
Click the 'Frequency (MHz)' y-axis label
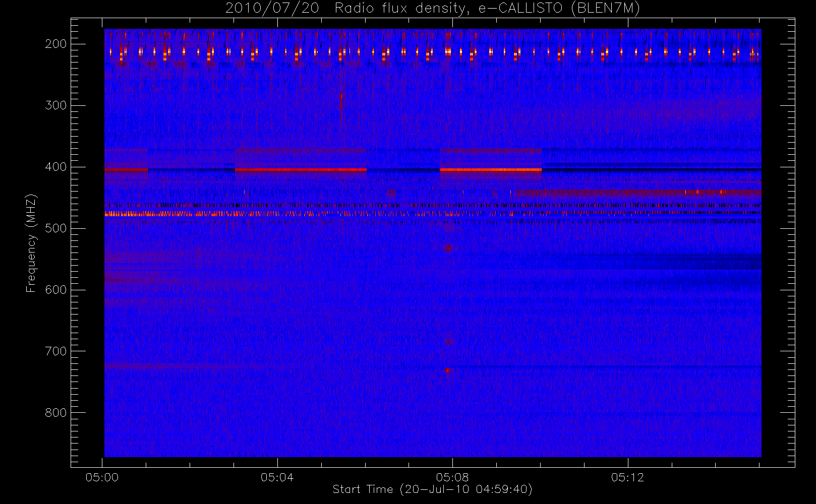click(x=31, y=243)
